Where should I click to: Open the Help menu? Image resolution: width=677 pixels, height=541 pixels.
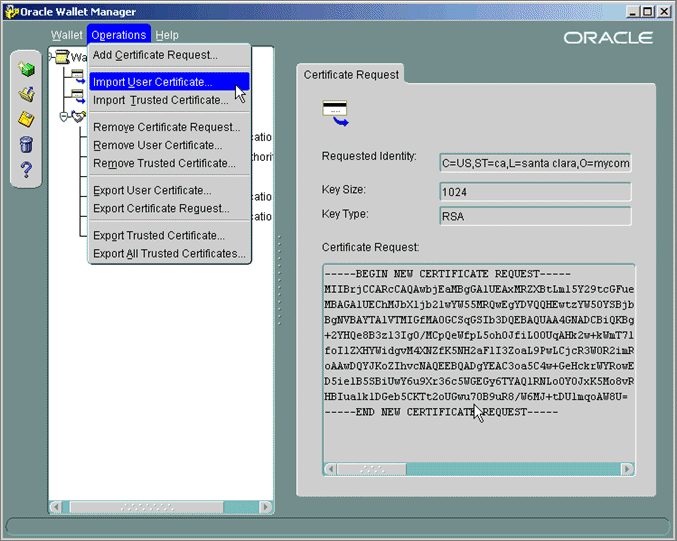(x=167, y=35)
